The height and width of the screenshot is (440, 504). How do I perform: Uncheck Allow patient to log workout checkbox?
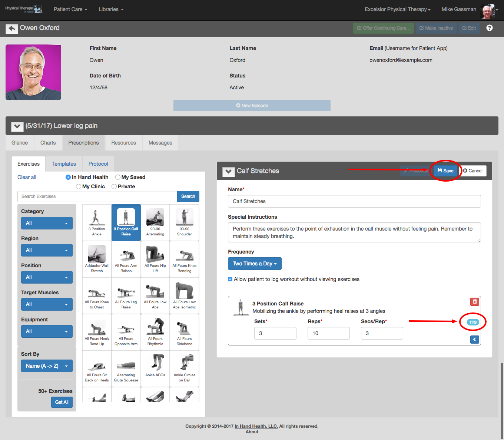tap(230, 279)
